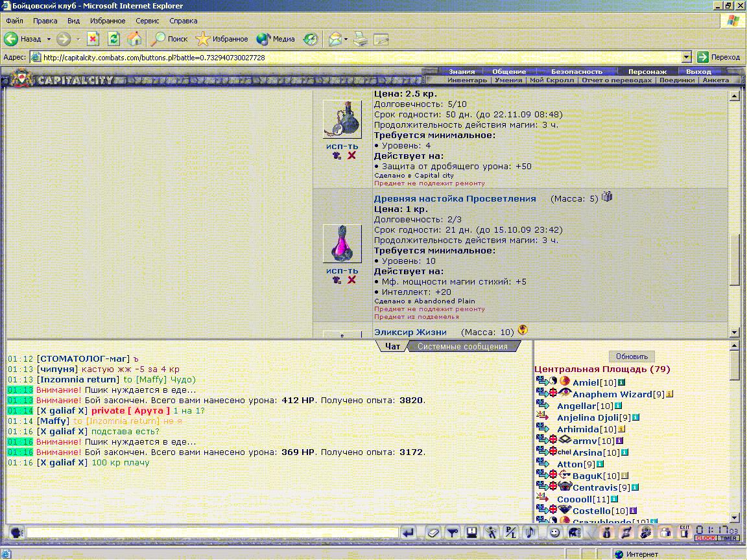Click the browser Home icon
747x560 pixels.
pos(134,39)
